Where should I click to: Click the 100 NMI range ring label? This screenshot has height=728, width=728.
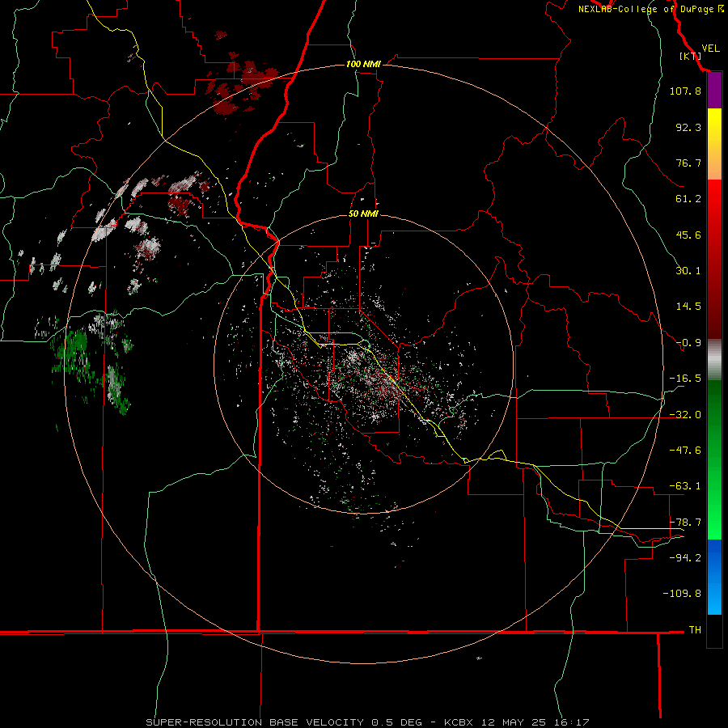click(x=363, y=64)
